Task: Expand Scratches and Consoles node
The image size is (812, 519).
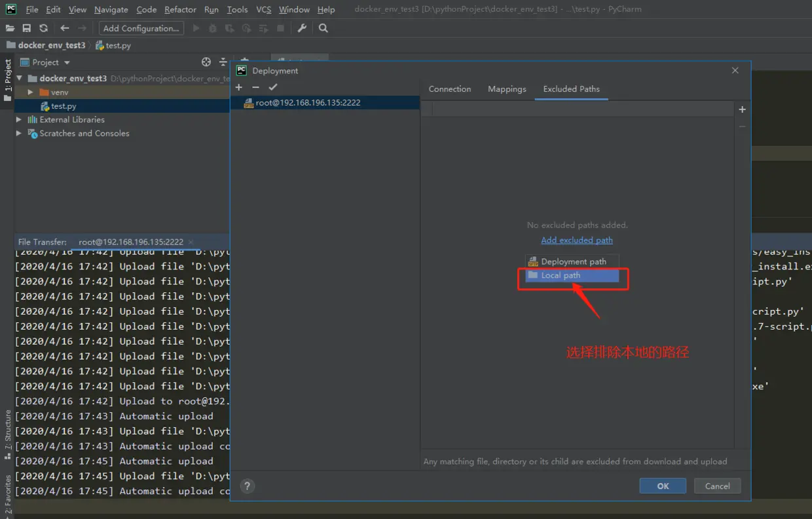Action: pos(20,133)
